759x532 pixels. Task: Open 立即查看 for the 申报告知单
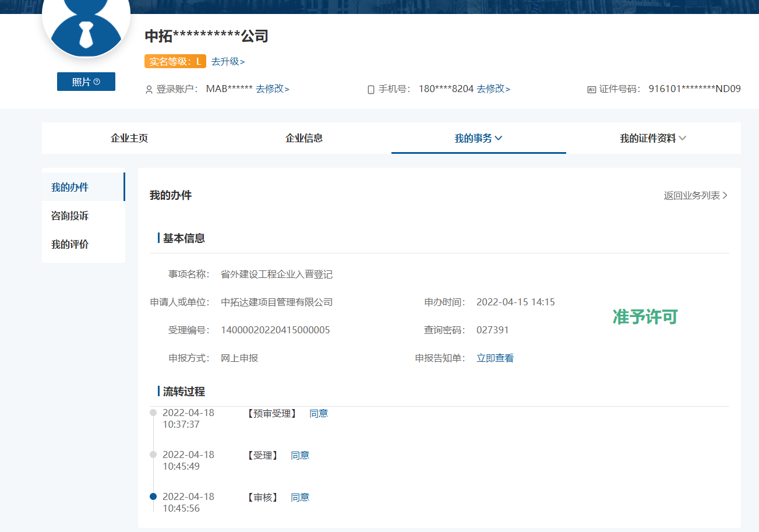495,357
